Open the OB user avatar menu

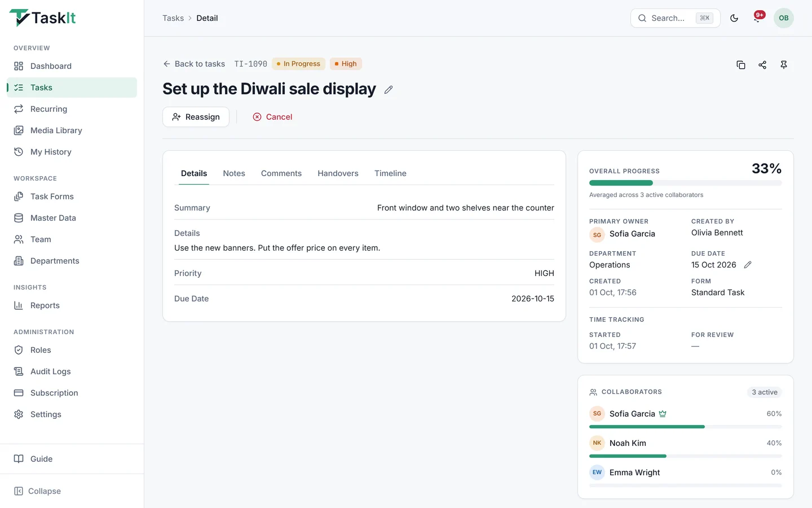(784, 18)
